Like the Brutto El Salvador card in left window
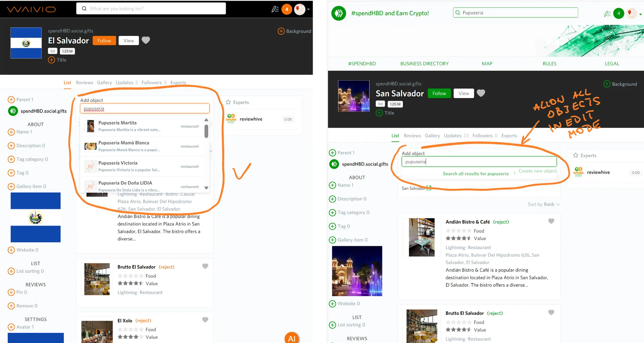Image resolution: width=644 pixels, height=343 pixels. 205,266
